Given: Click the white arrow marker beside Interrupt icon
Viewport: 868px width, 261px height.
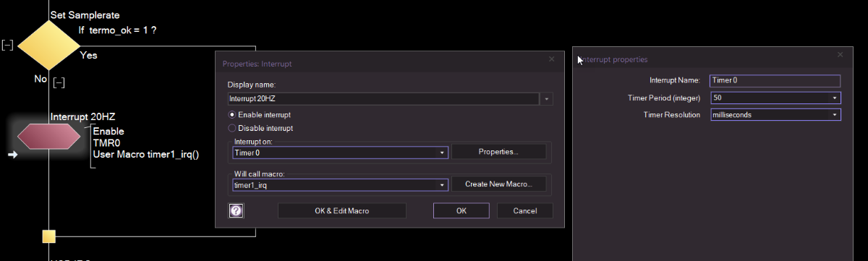Looking at the screenshot, I should [12, 154].
